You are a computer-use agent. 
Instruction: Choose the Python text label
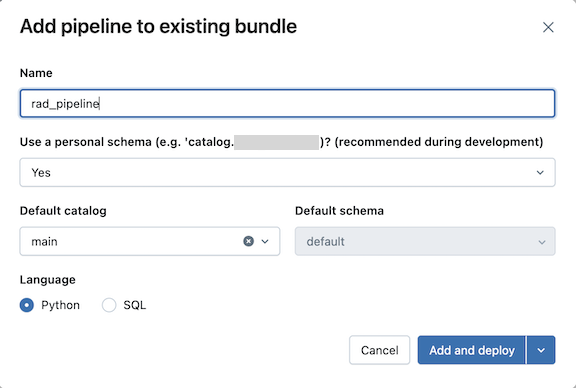coord(60,305)
